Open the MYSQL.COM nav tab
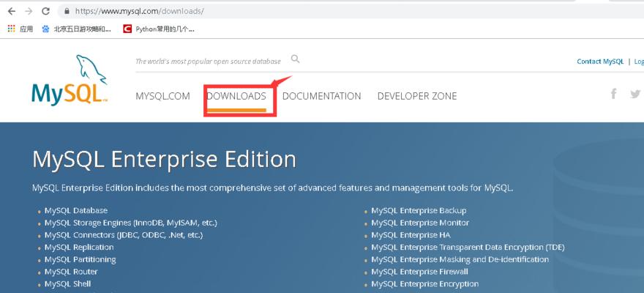 (162, 96)
